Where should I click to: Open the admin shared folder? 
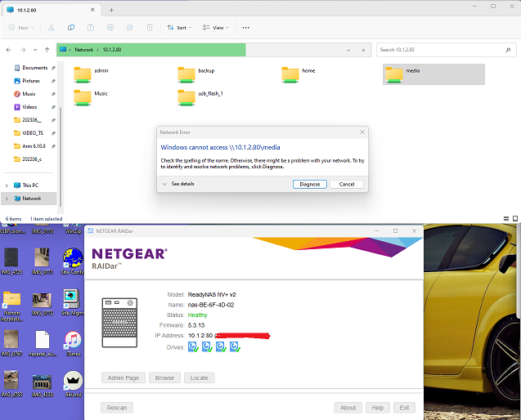(92, 74)
